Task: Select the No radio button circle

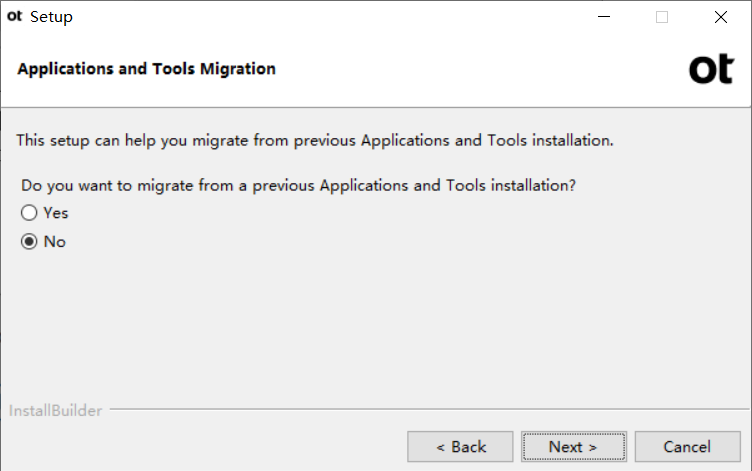Action: tap(29, 241)
